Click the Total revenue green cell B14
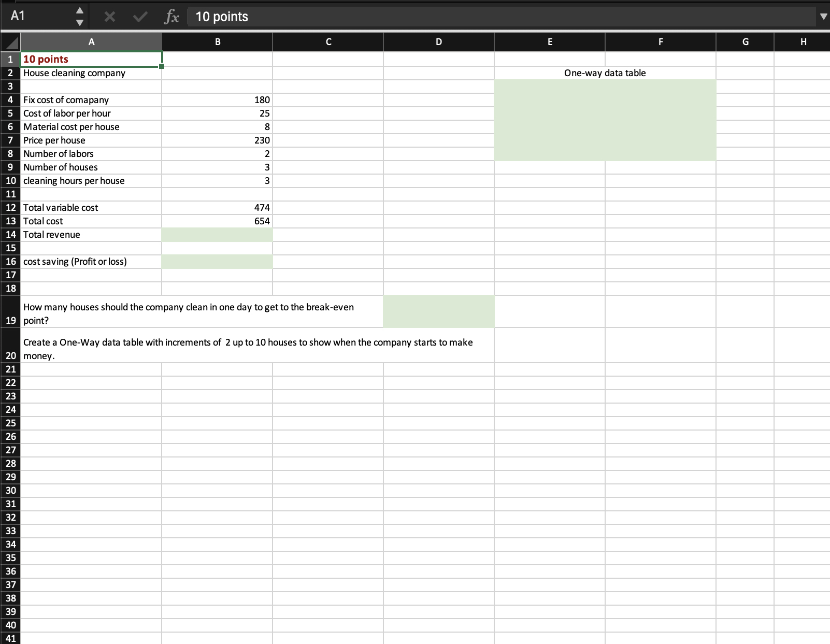This screenshot has width=830, height=644. 217,235
